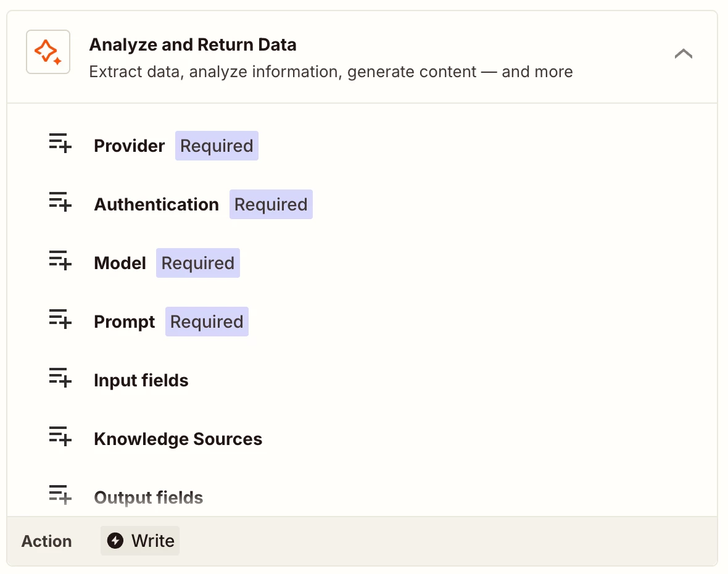
Task: Click the Analyze and Return Data title
Action: coord(192,45)
